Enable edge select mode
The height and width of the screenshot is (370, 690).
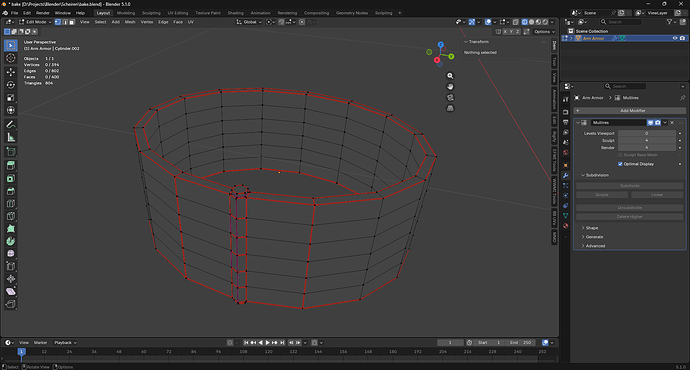65,22
